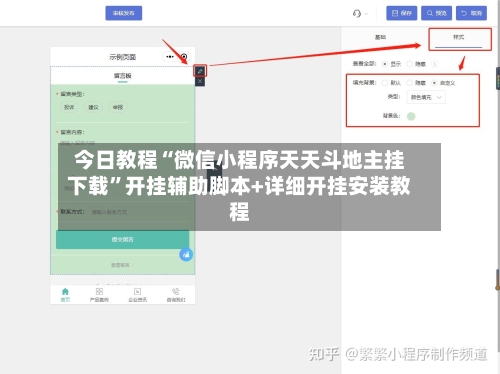This screenshot has height=374, width=500.
Task: Open the headset support icon
Action: [357, 13]
